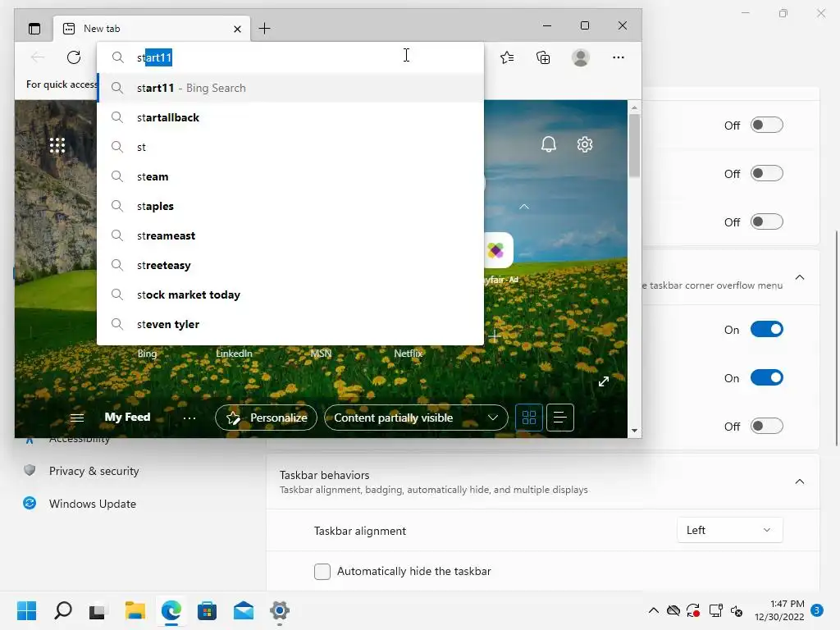Image resolution: width=840 pixels, height=630 pixels.
Task: Toggle the bottom Off switch in Settings
Action: click(x=767, y=426)
